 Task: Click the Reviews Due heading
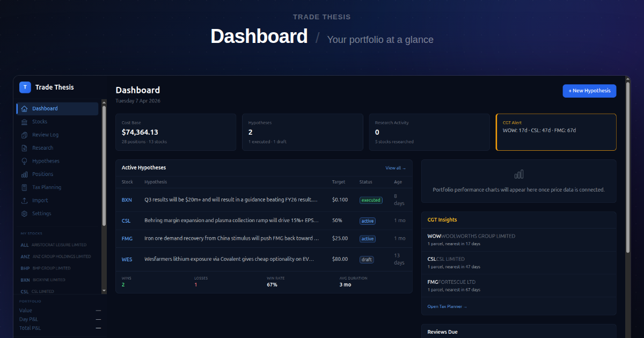[443, 332]
